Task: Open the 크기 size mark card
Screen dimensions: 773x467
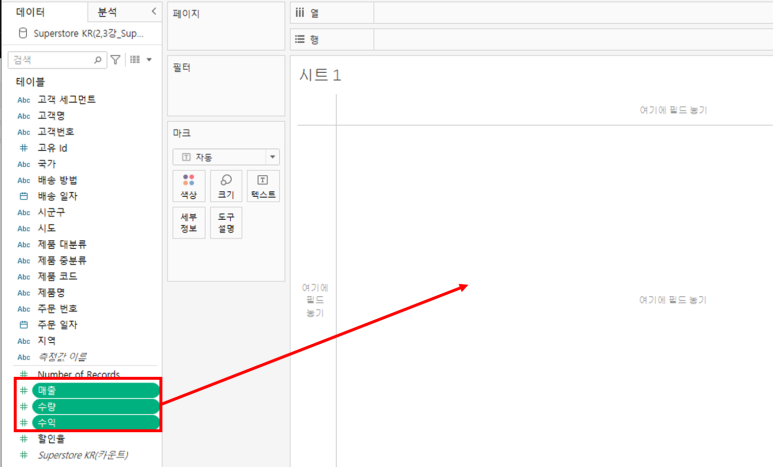Action: click(226, 186)
